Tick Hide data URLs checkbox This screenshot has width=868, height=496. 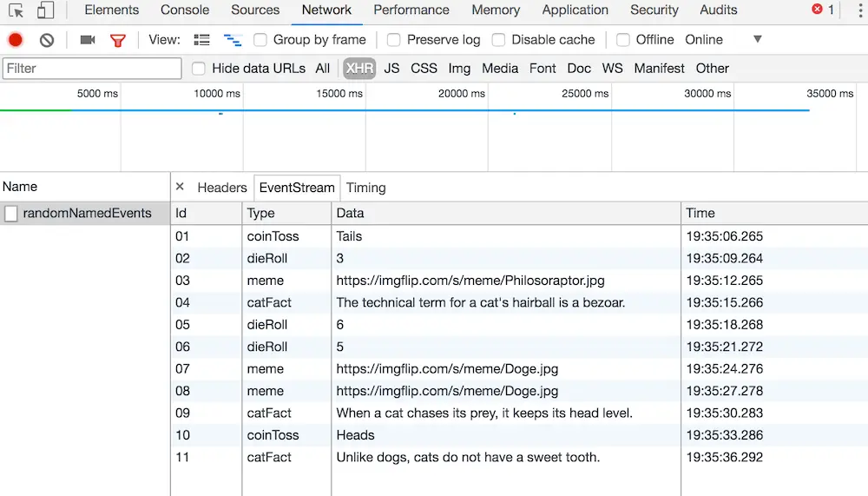(x=198, y=69)
